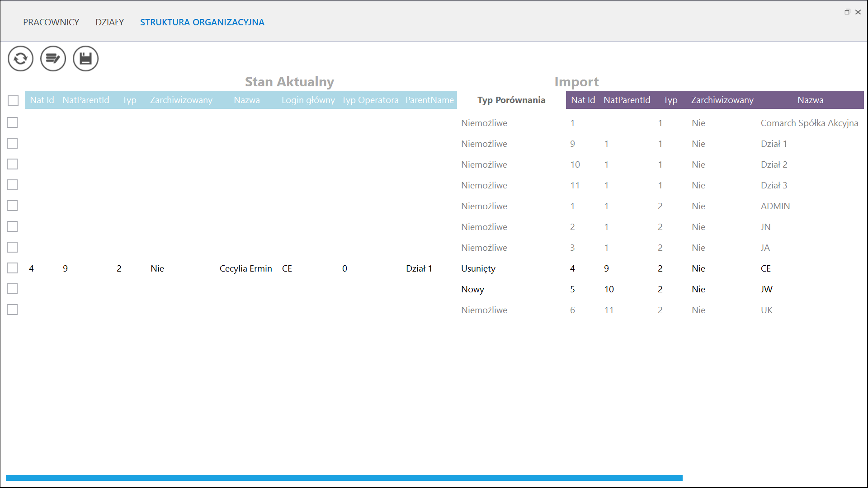The image size is (868, 488).
Task: Sort by Typ in Stan Aktualny header
Action: (129, 100)
